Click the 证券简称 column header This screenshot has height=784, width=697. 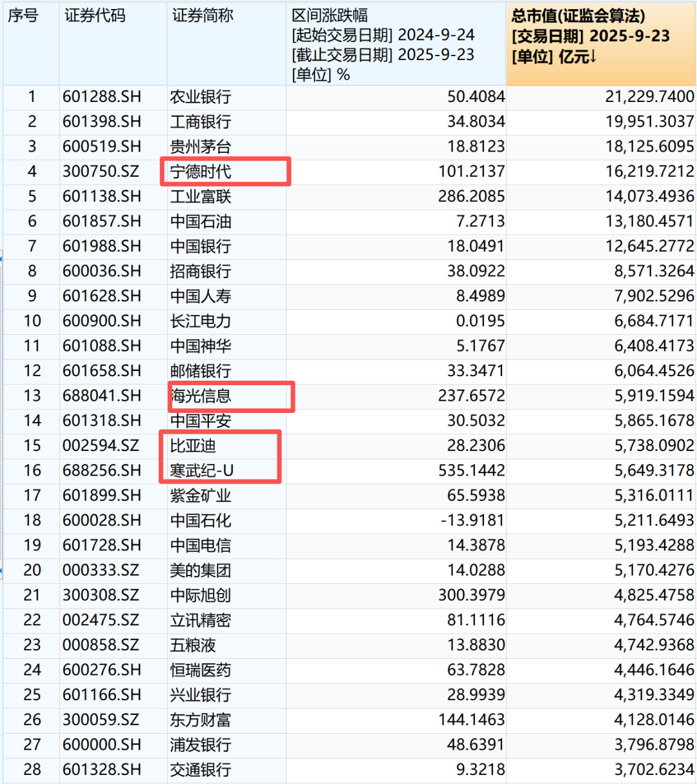pyautogui.click(x=227, y=44)
